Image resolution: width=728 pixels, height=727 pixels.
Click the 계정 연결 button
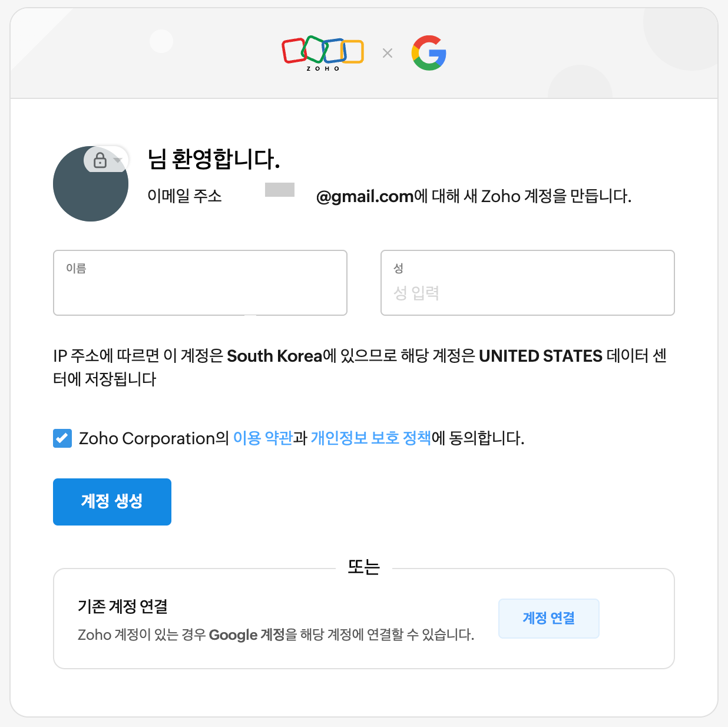(549, 619)
